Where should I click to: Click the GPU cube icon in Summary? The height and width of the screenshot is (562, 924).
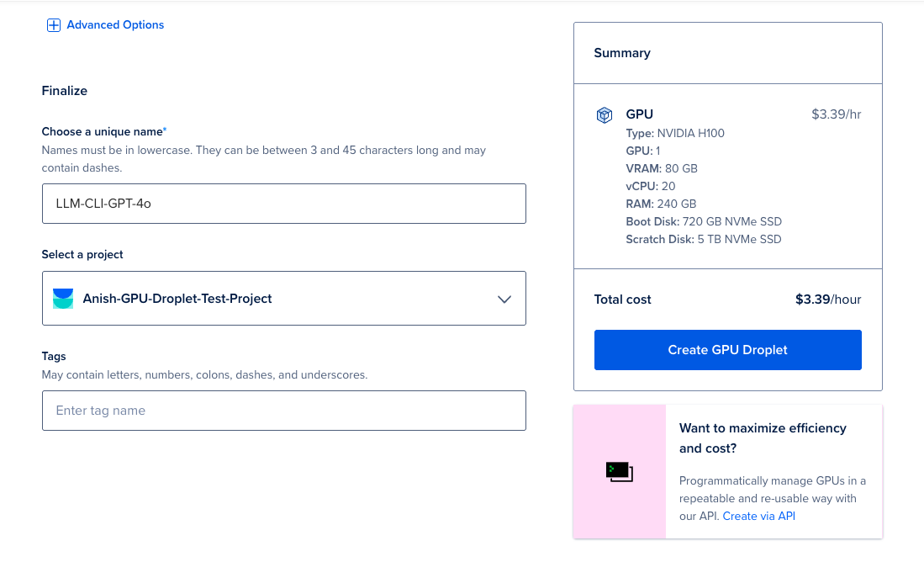pyautogui.click(x=604, y=115)
